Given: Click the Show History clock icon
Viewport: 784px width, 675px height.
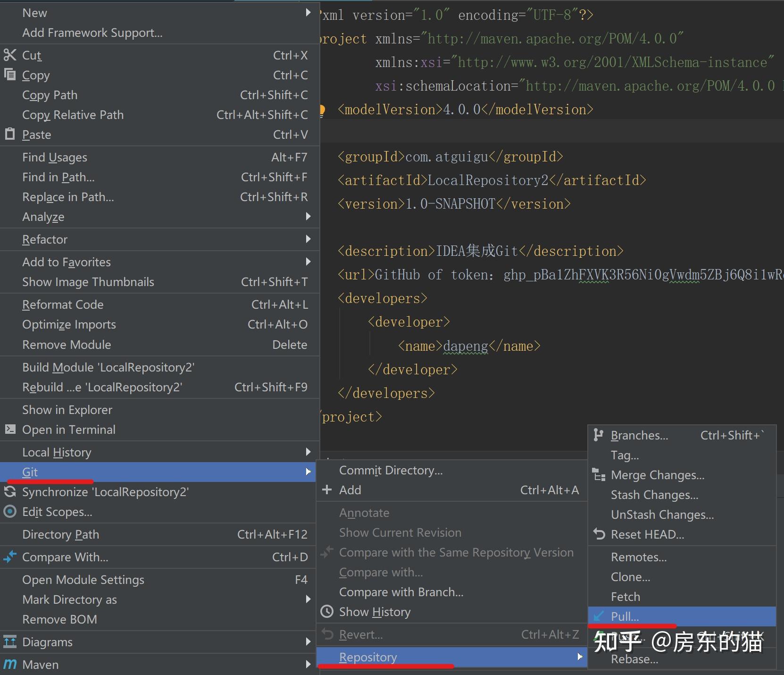Looking at the screenshot, I should tap(327, 611).
